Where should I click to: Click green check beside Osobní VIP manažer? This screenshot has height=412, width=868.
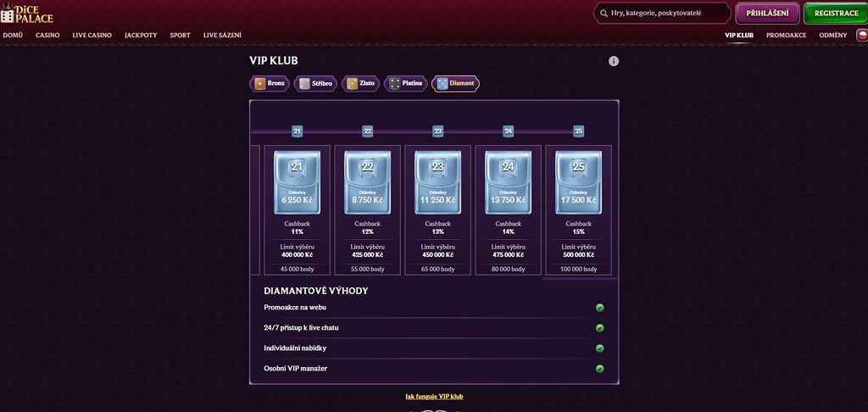click(x=599, y=369)
